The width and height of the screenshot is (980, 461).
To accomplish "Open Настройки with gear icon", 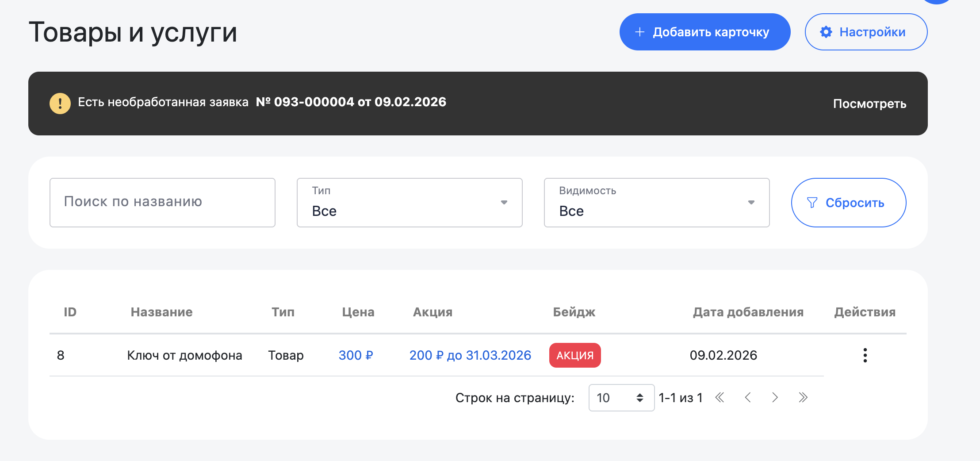I will [865, 32].
